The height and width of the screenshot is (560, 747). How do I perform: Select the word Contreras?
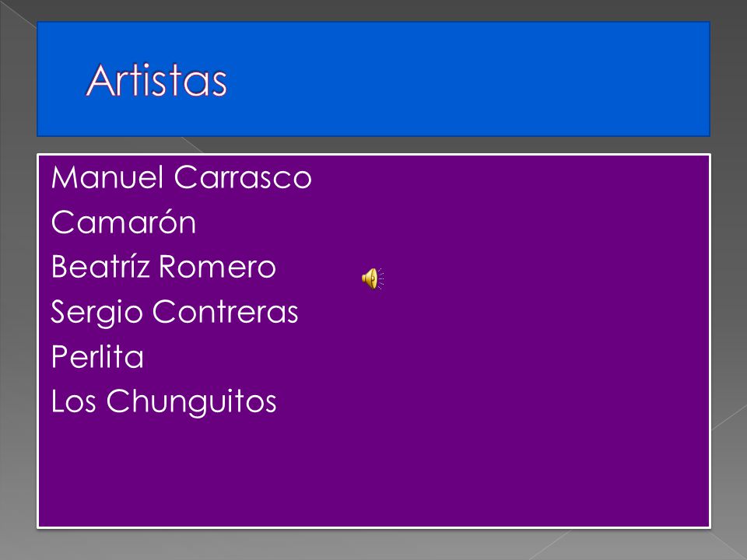coord(225,312)
